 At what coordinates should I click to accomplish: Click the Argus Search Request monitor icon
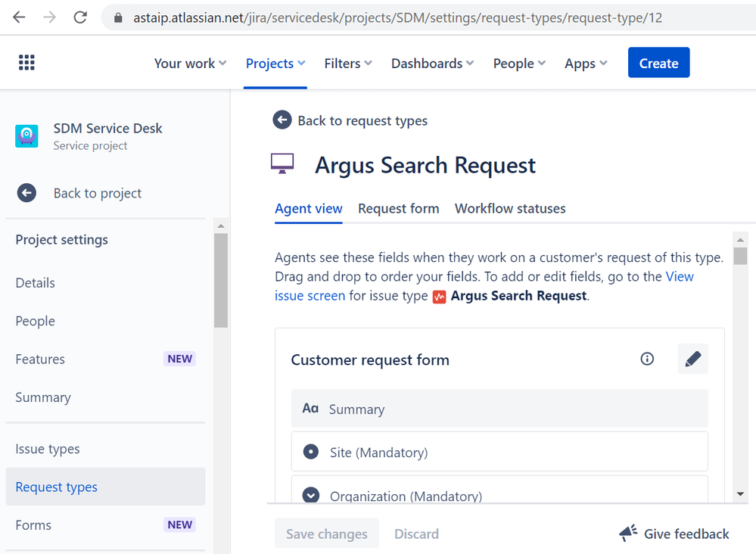coord(282,163)
